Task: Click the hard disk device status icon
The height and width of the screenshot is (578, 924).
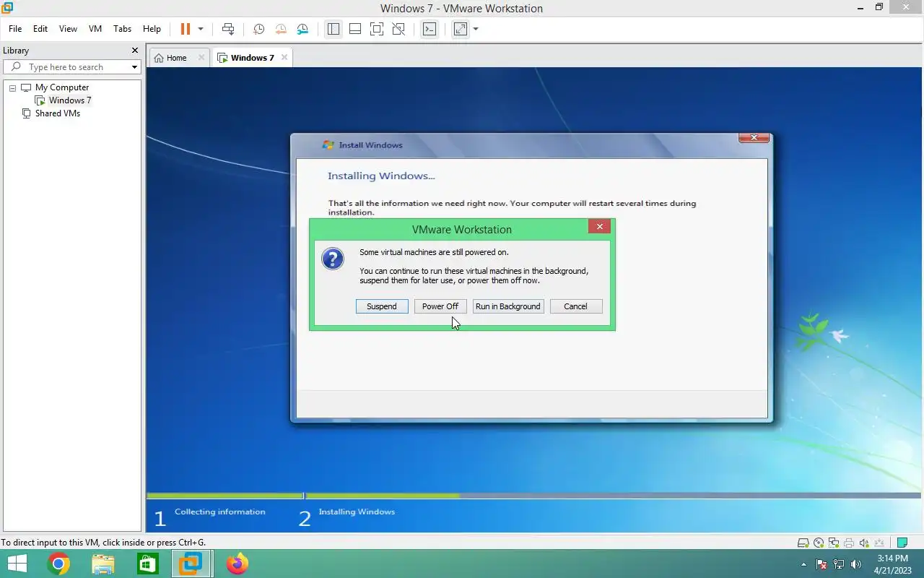Action: [803, 543]
